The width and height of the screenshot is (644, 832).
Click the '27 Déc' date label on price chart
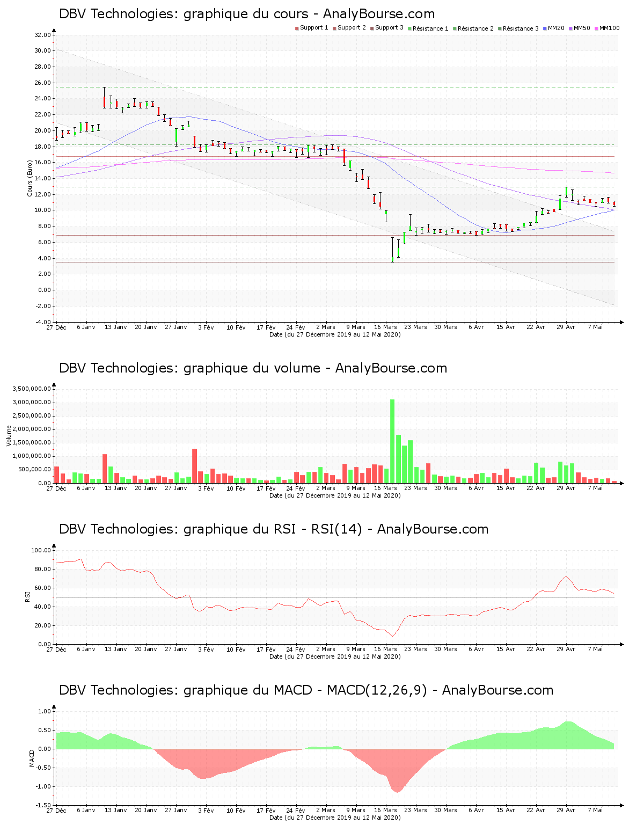click(56, 327)
